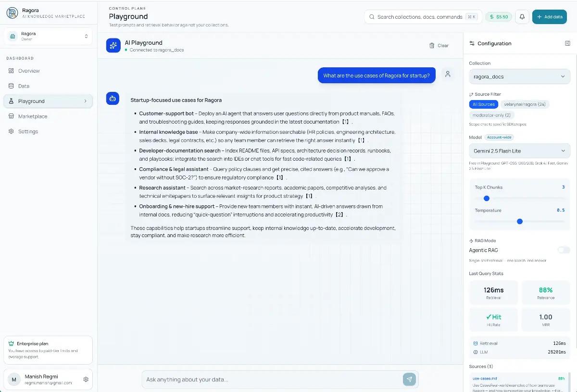
Task: Click the Add data button
Action: tap(549, 17)
